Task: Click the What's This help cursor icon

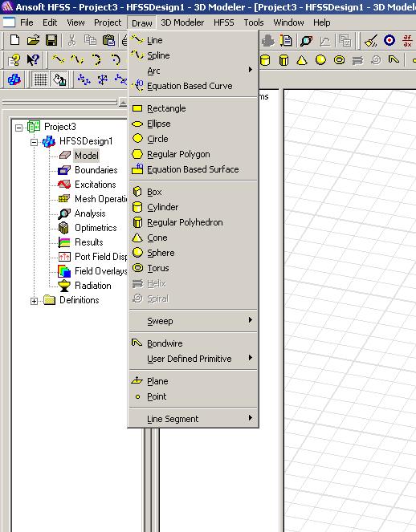Action: pos(33,60)
